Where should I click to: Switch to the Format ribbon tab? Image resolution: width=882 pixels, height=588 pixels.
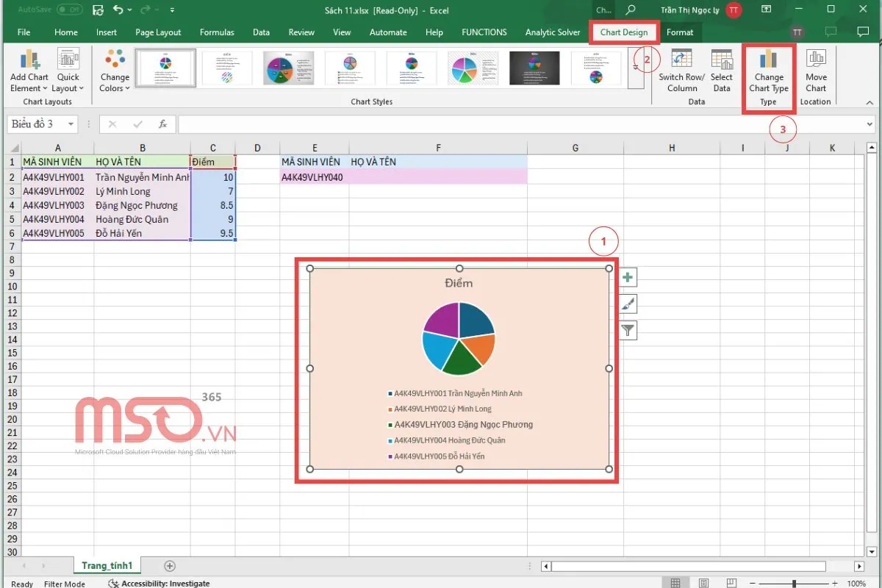[681, 32]
